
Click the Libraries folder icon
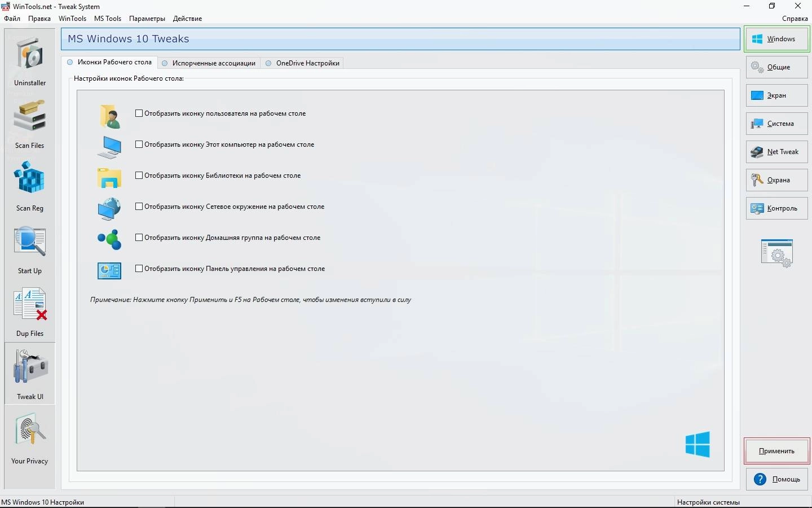109,178
